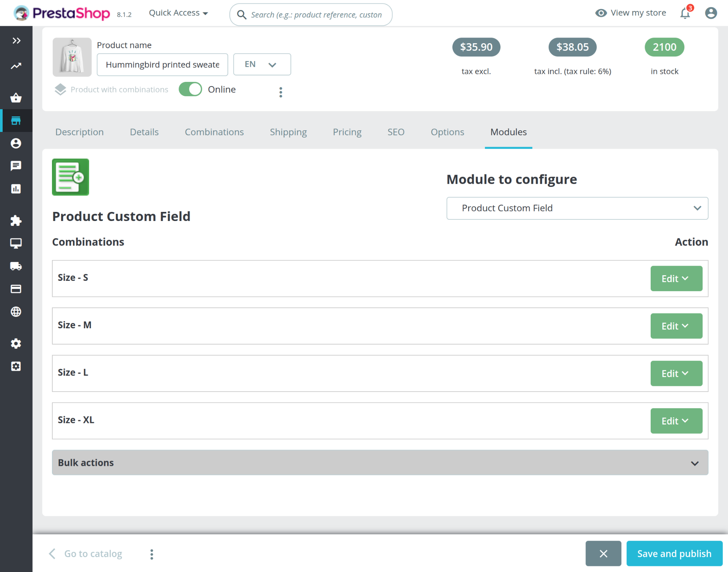Open Shipping truck icon in sidebar

click(x=16, y=266)
